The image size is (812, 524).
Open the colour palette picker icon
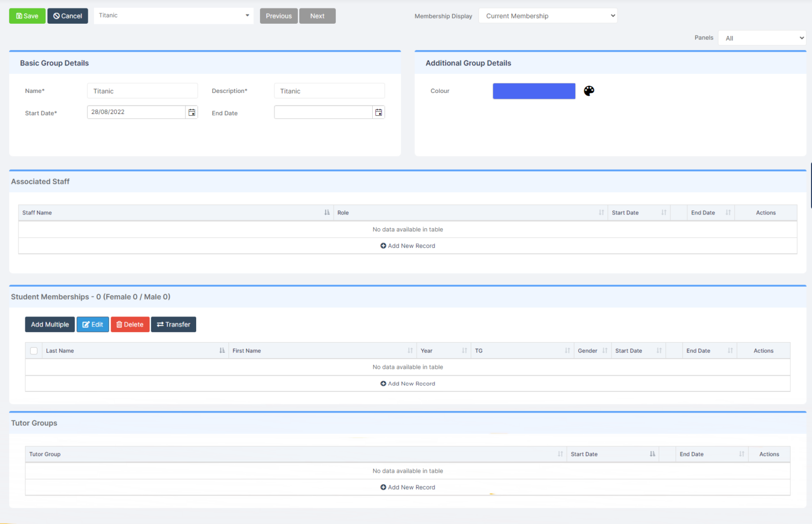(x=589, y=91)
